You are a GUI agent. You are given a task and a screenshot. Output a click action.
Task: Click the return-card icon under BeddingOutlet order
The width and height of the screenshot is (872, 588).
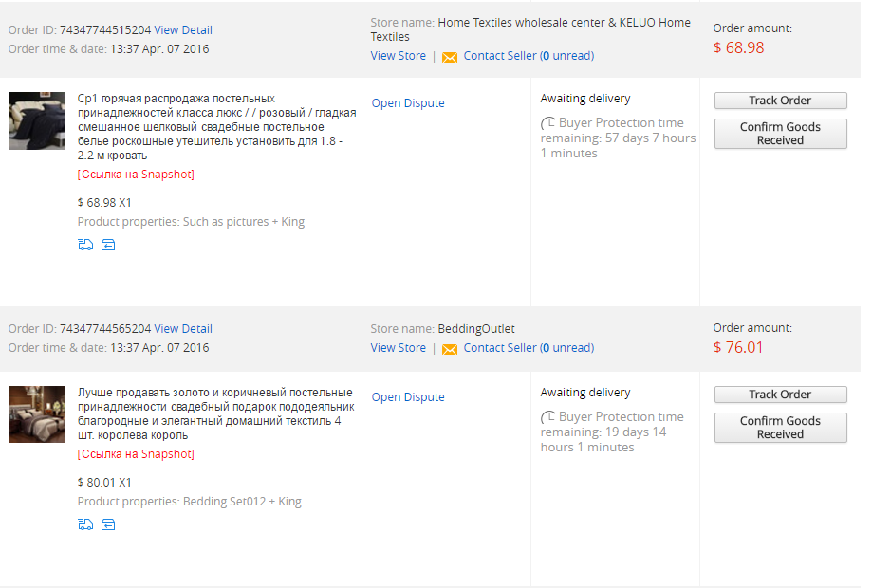pyautogui.click(x=108, y=524)
